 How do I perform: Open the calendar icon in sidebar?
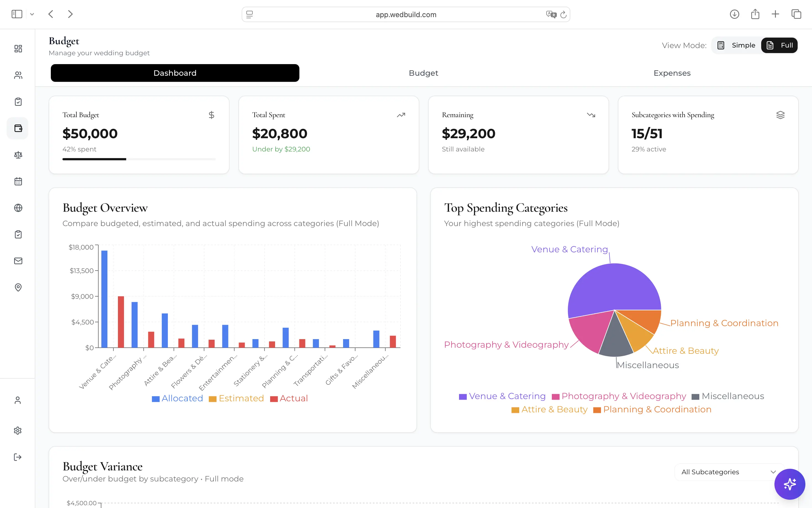[x=18, y=181]
